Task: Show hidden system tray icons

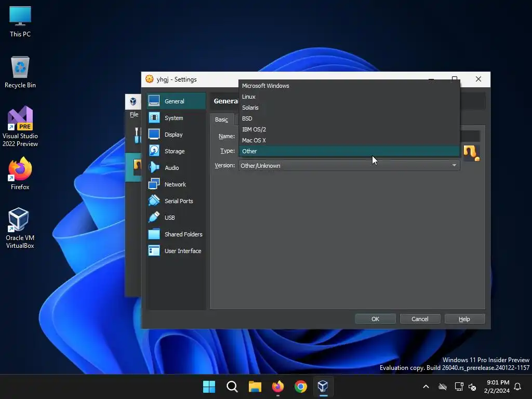Action: 426,387
